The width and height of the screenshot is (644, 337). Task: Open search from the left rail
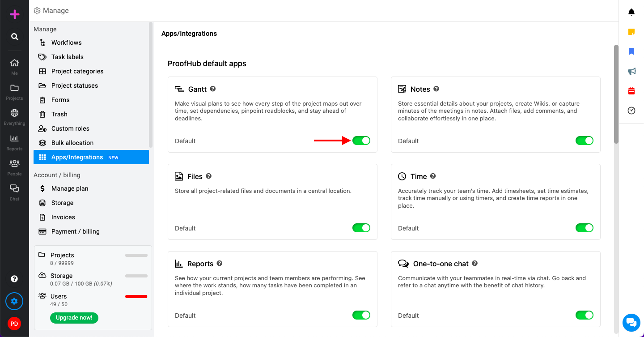(15, 37)
